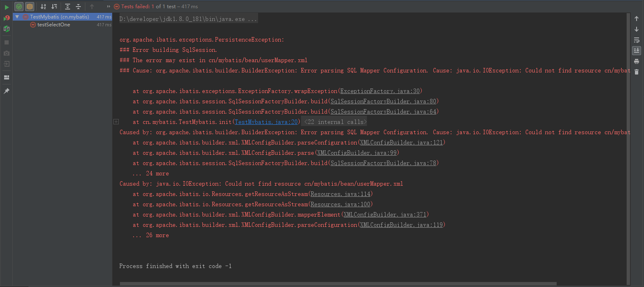Toggle Show Passed tests checkmark button

tap(19, 7)
